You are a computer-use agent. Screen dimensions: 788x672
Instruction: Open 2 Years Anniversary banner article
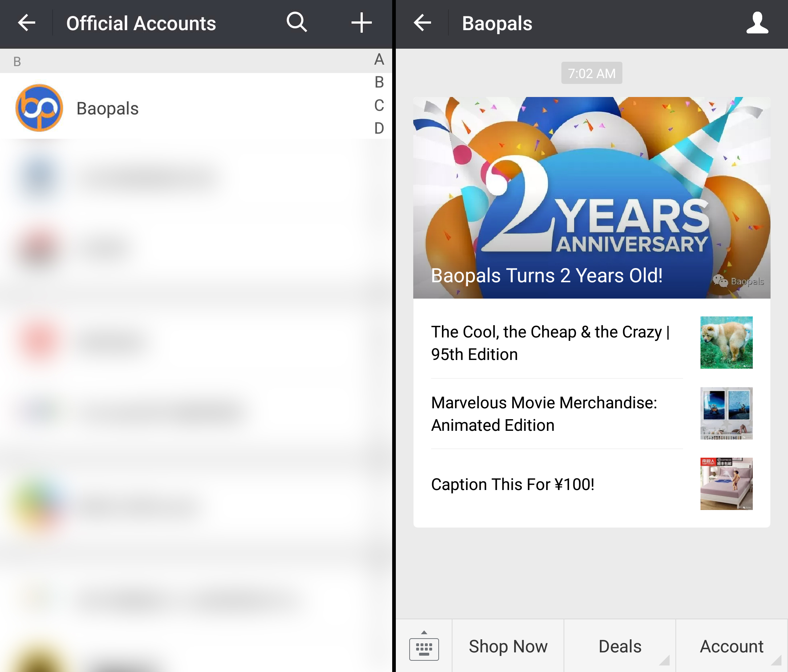pos(592,198)
